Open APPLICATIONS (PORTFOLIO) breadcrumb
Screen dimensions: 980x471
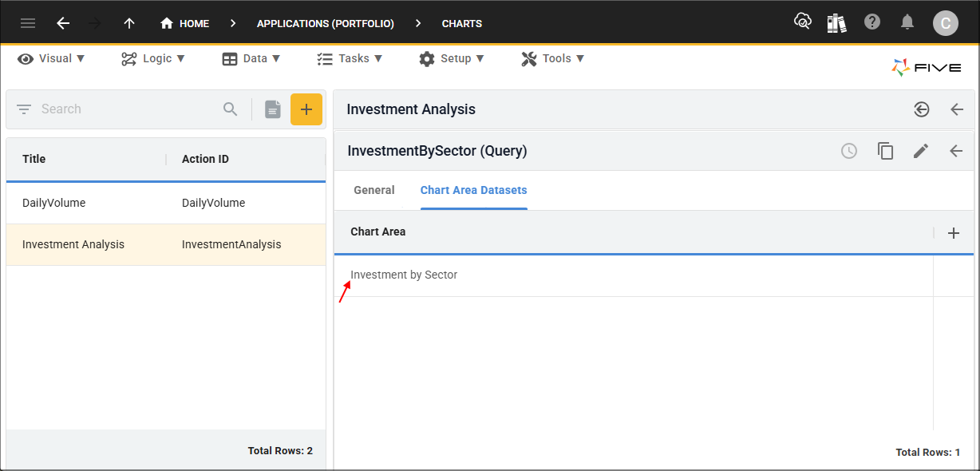(x=326, y=24)
